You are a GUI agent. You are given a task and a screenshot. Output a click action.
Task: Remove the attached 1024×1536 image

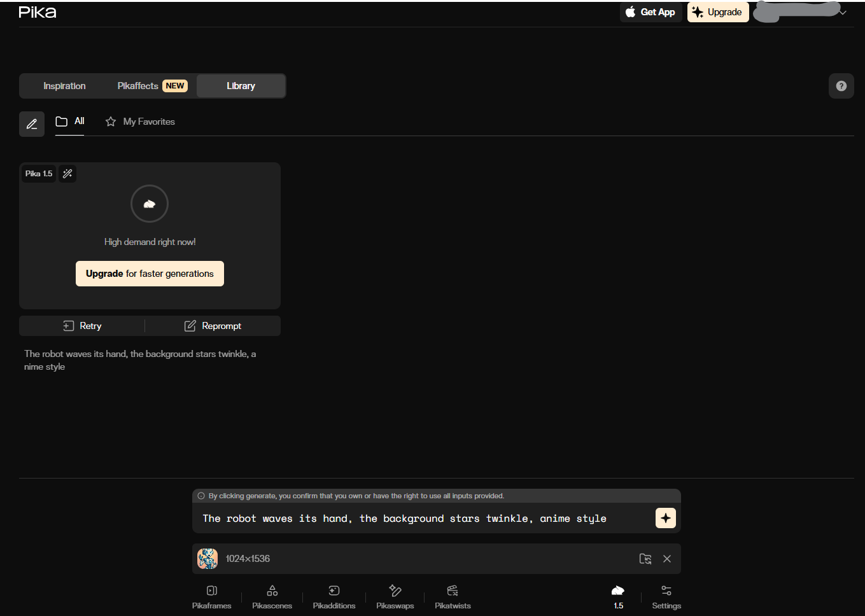click(x=667, y=559)
